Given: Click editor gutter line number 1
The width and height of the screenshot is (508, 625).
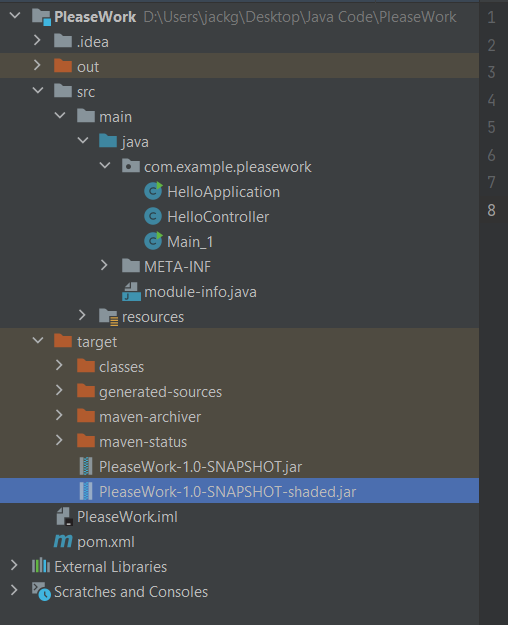Looking at the screenshot, I should pos(491,17).
